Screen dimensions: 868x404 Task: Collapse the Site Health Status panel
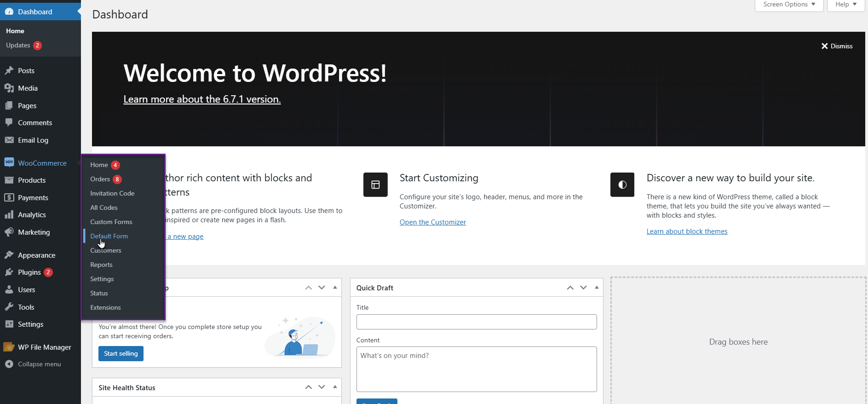pyautogui.click(x=335, y=387)
